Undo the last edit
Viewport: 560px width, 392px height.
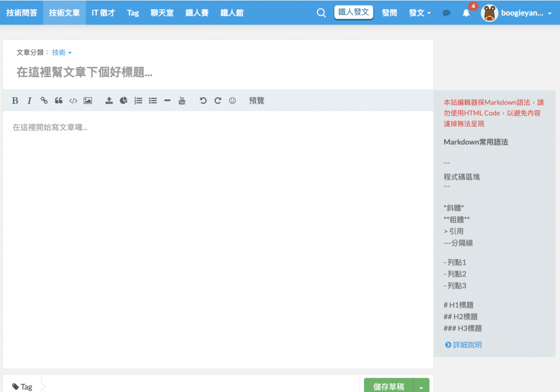tap(203, 101)
